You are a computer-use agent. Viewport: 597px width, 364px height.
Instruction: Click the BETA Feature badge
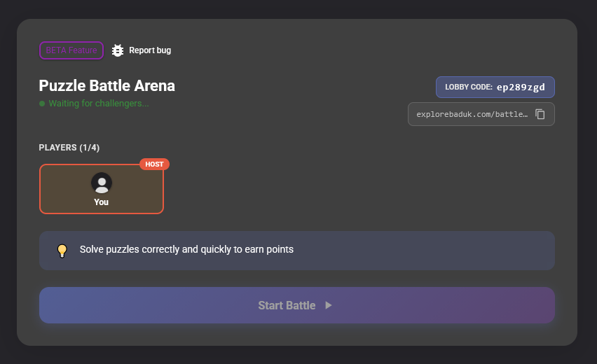71,50
